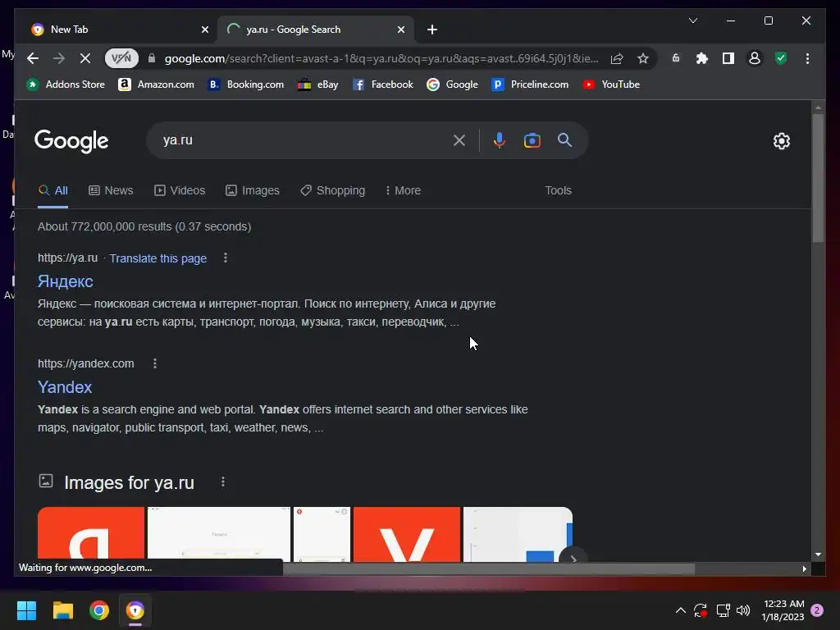Open the Facebook bookmark
This screenshot has width=840, height=630.
coord(383,84)
